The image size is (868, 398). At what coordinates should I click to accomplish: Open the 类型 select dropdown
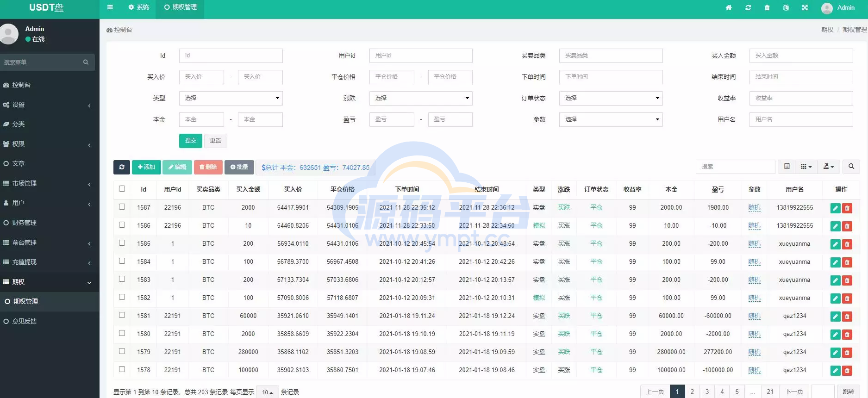point(231,98)
